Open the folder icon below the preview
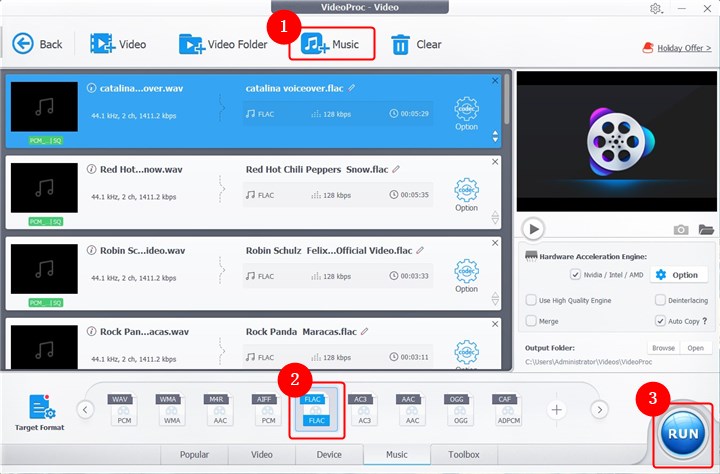This screenshot has width=720, height=474. pyautogui.click(x=706, y=229)
